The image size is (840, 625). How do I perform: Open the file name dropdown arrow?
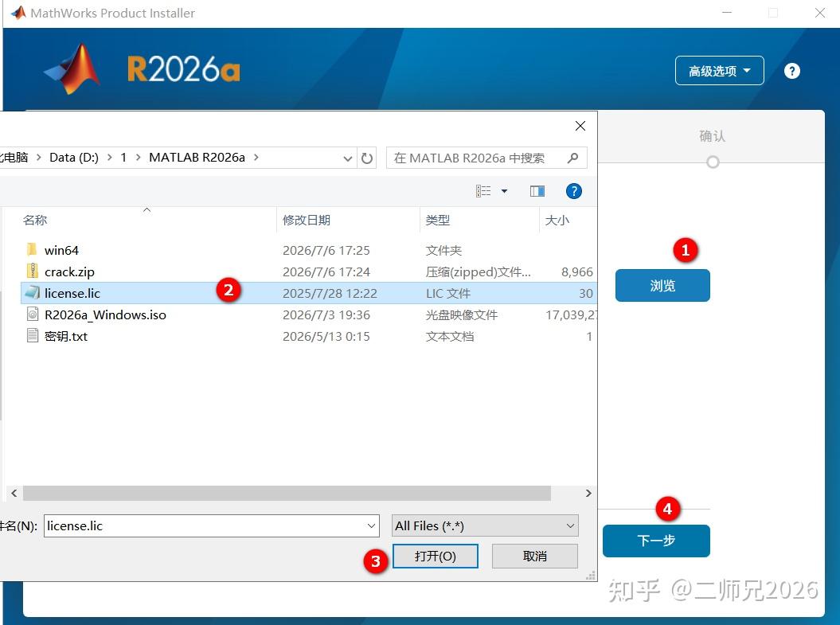[x=371, y=526]
